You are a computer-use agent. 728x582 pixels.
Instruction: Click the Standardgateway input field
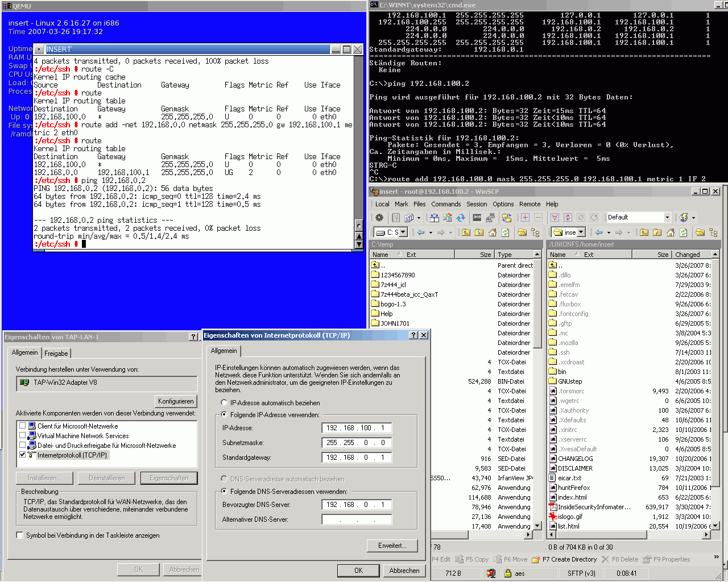tap(357, 458)
